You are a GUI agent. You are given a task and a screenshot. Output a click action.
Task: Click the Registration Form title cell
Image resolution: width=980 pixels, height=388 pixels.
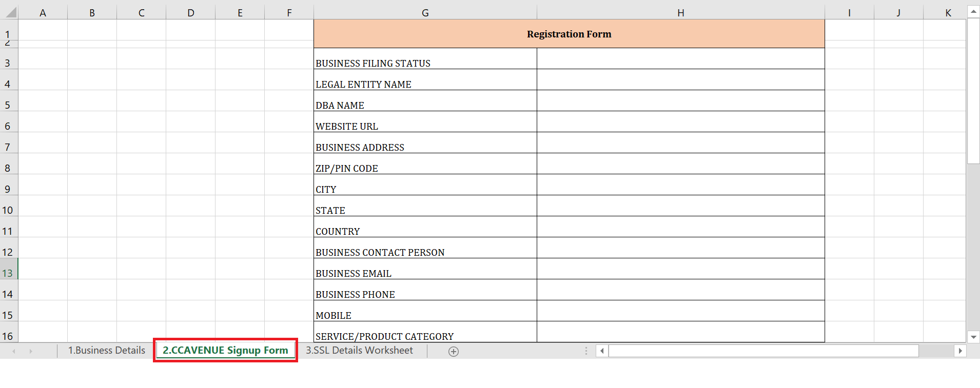(x=569, y=34)
